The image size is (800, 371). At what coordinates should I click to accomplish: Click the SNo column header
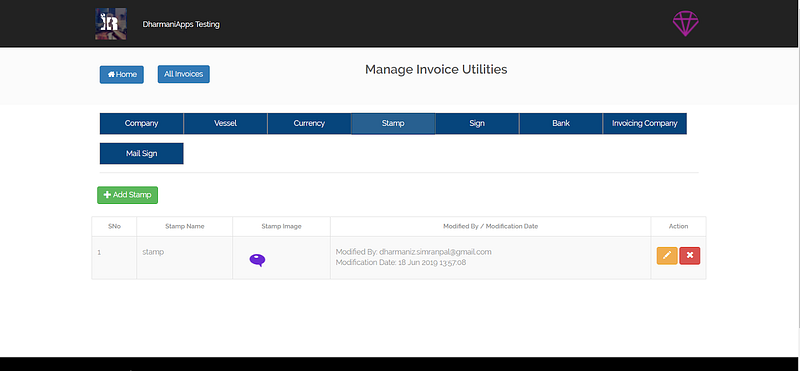tap(114, 226)
